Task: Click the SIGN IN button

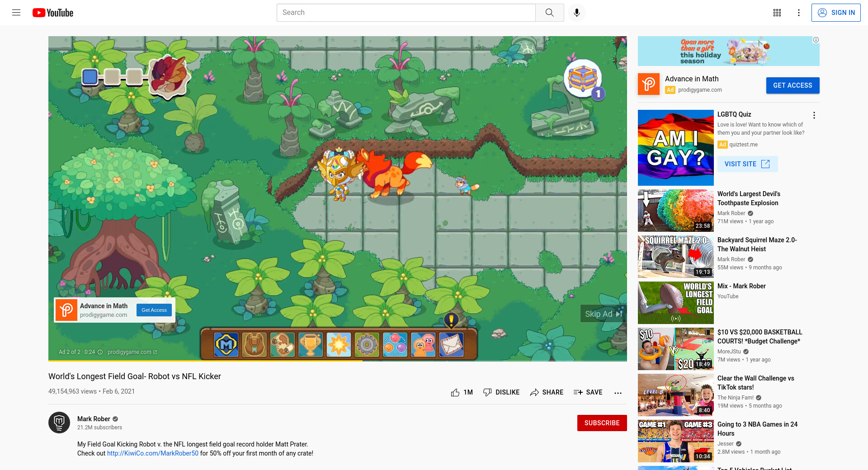Action: pyautogui.click(x=836, y=13)
